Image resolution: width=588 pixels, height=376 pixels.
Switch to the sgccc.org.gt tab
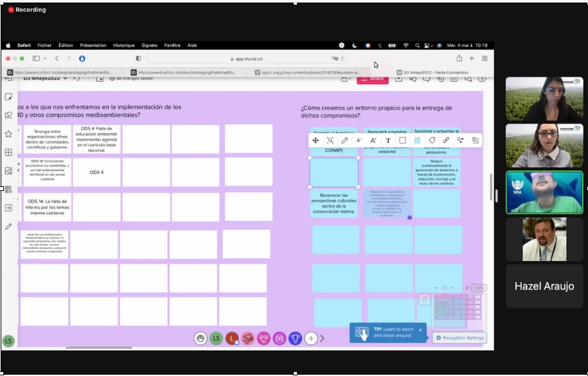[x=308, y=72]
